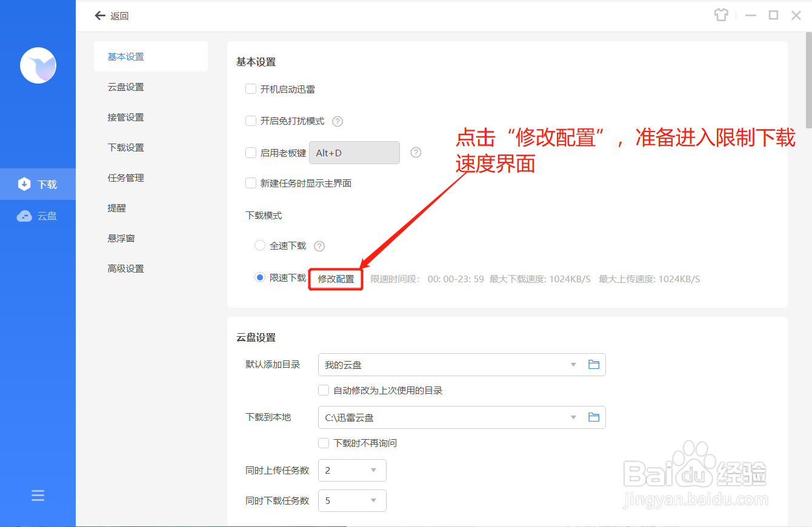
Task: Select the 全速下载 radio button
Action: (259, 245)
